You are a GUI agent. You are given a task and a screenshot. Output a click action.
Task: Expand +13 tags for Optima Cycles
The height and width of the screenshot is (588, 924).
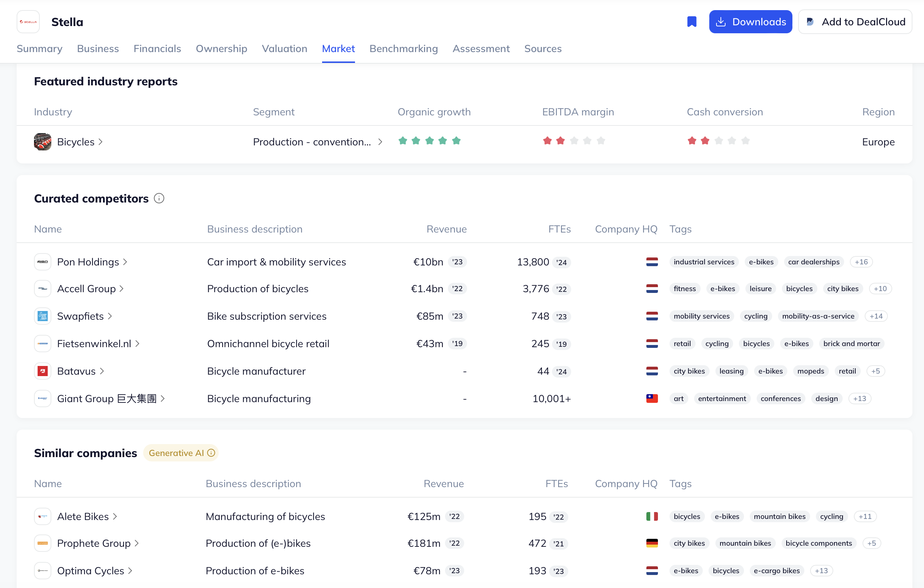click(x=821, y=571)
